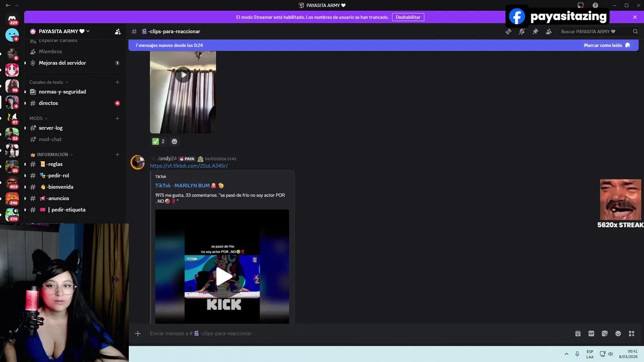Screen dimensions: 644x362
Task: Open the vt.tiktok.com link
Action: pyautogui.click(x=189, y=166)
